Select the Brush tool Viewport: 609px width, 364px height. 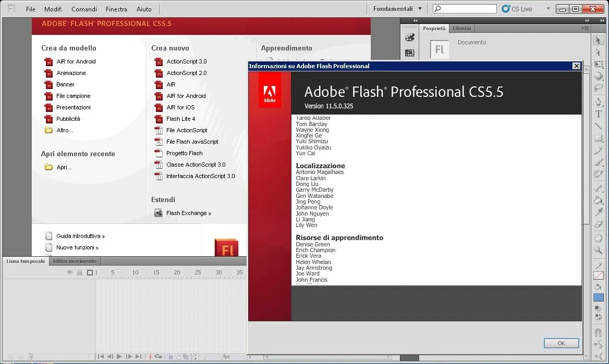point(599,162)
